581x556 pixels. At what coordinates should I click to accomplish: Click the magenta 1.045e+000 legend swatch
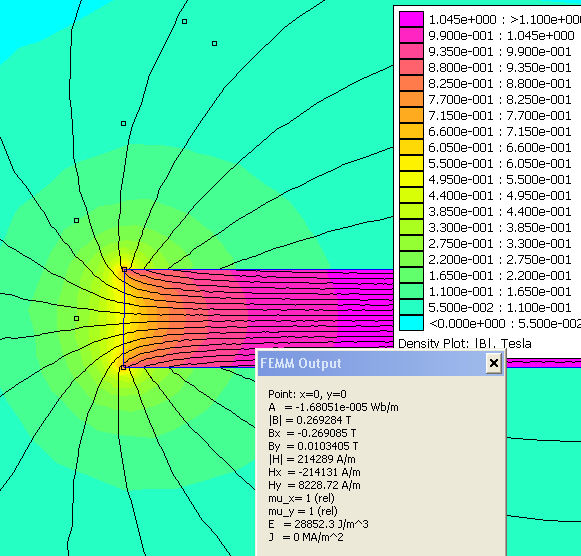411,20
